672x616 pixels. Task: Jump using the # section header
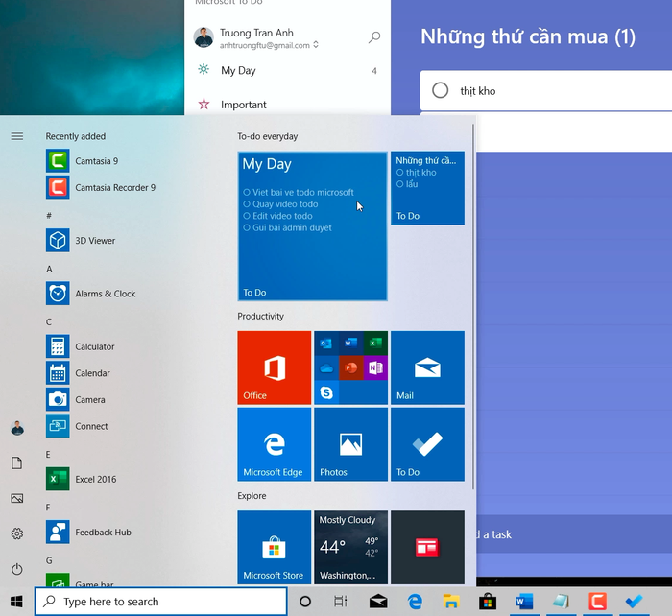49,216
